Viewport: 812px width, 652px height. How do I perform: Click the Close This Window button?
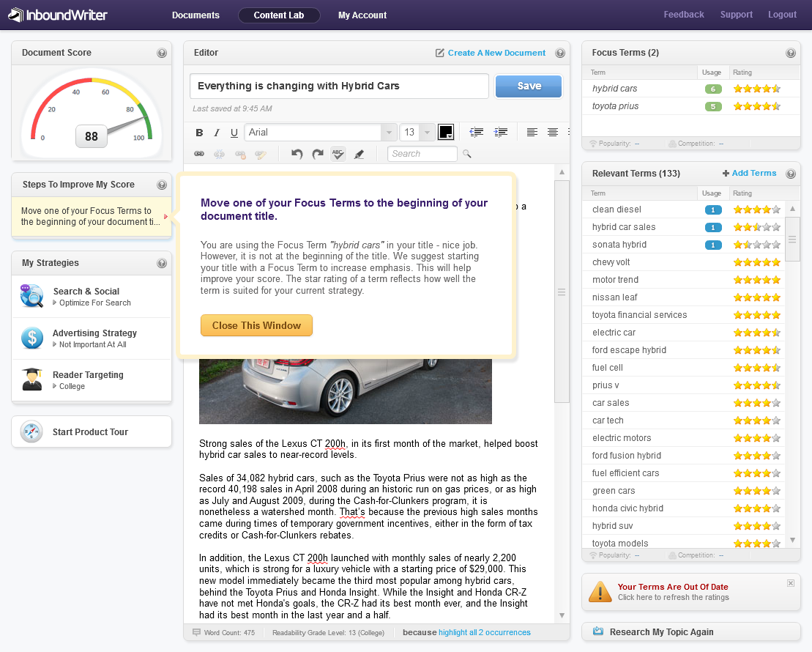(x=256, y=325)
